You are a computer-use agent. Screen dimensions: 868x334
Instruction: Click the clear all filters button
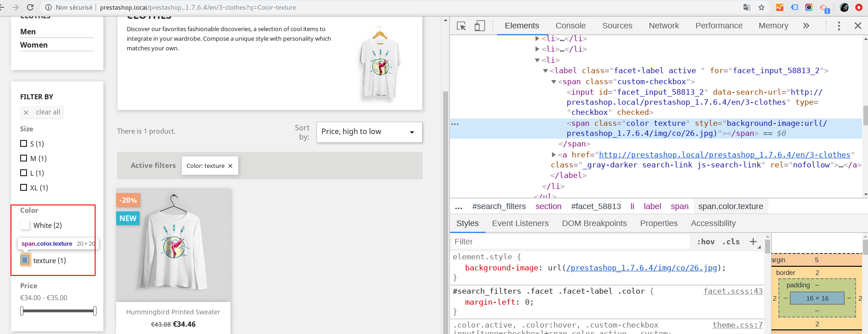tap(42, 113)
